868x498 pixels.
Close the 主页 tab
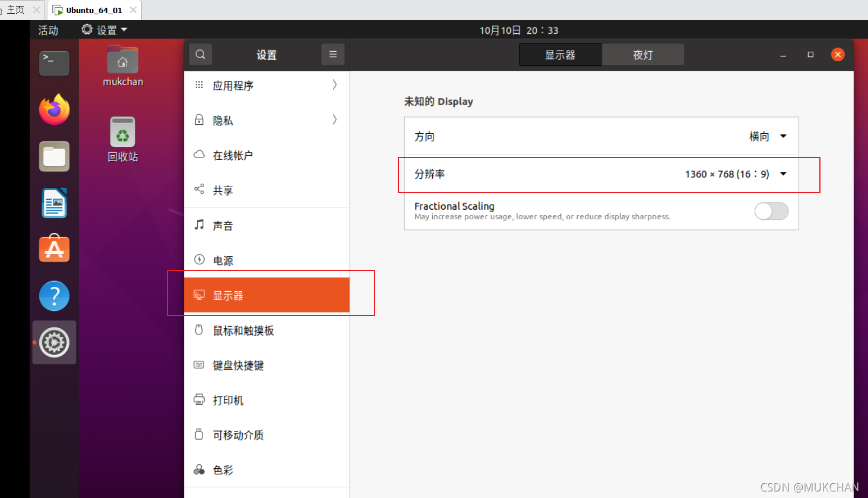point(36,10)
